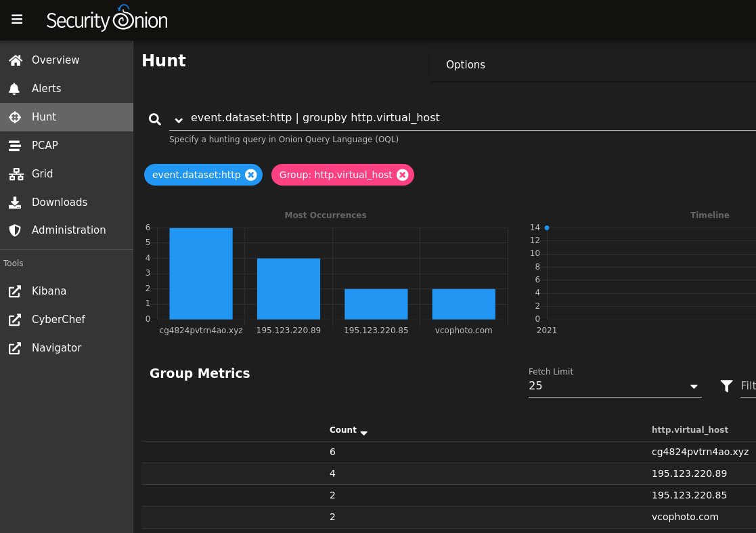Click count 2 in the 195.123.220.85 row
The image size is (756, 533).
332,495
